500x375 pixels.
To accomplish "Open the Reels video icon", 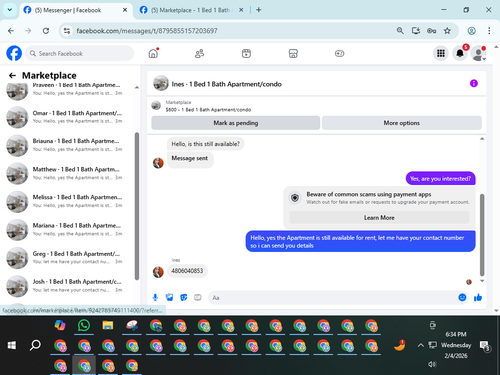I will 246,53.
